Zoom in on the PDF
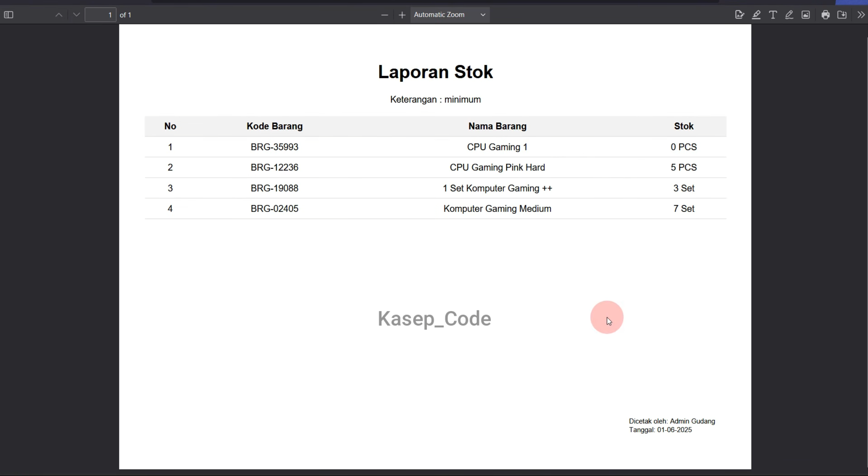Viewport: 868px width, 476px height. point(402,15)
